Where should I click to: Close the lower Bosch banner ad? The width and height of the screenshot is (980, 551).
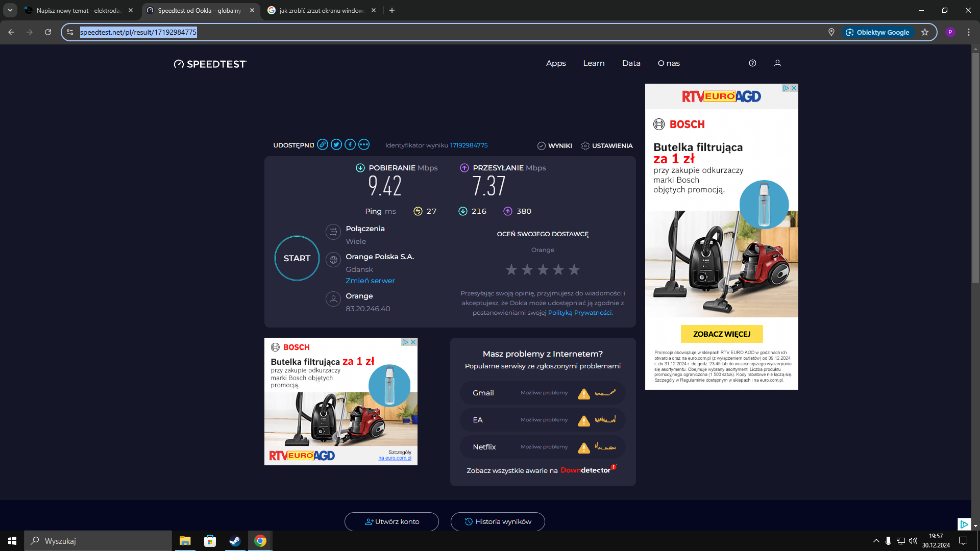click(x=413, y=342)
